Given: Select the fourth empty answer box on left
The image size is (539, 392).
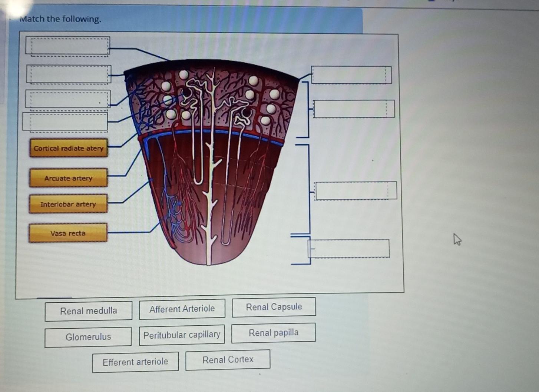Looking at the screenshot, I should 65,122.
